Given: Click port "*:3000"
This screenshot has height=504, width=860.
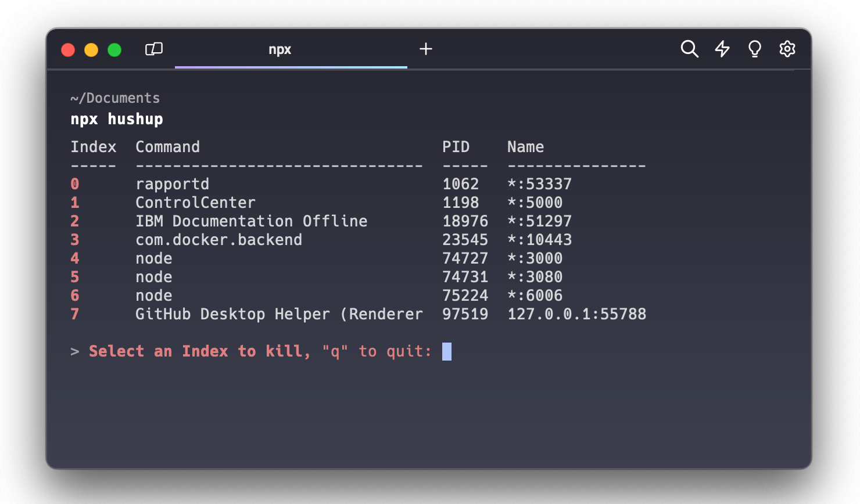Looking at the screenshot, I should coord(535,258).
